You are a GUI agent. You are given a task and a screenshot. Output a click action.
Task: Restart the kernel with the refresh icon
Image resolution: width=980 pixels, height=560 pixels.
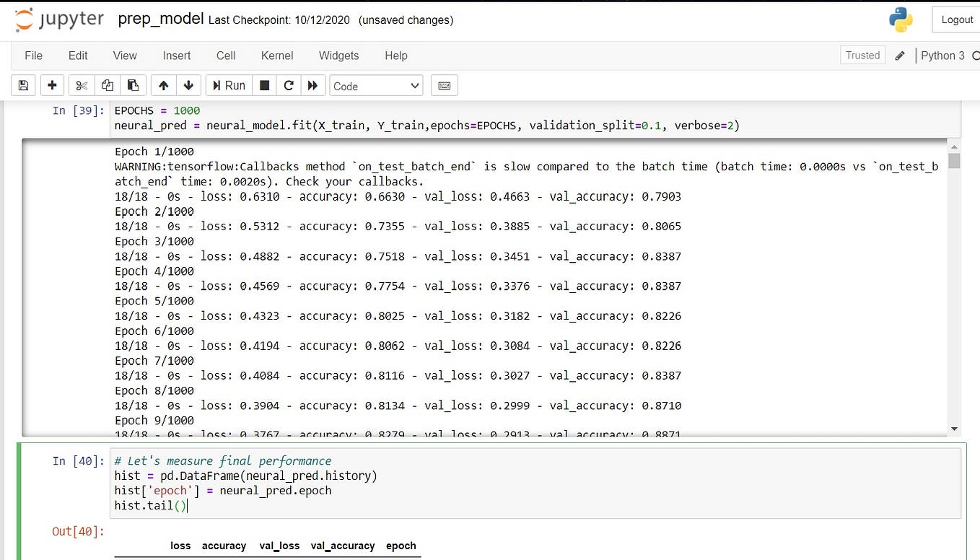(x=288, y=85)
